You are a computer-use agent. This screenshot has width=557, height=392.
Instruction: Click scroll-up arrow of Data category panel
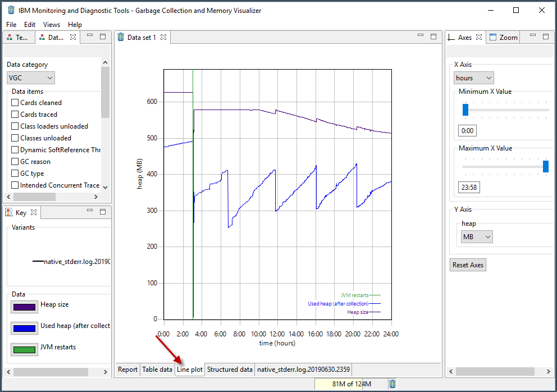pyautogui.click(x=105, y=62)
